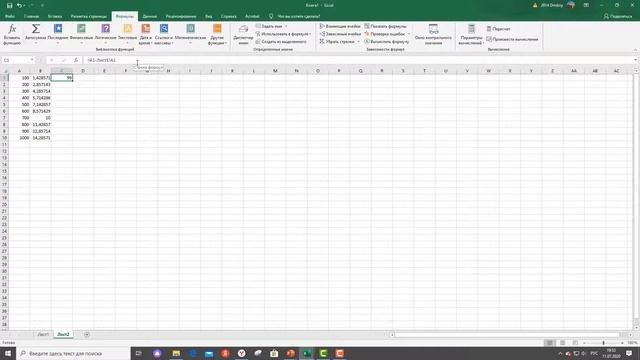Open the Remove Arrows dropdown
This screenshot has height=360, width=640.
[x=358, y=42]
